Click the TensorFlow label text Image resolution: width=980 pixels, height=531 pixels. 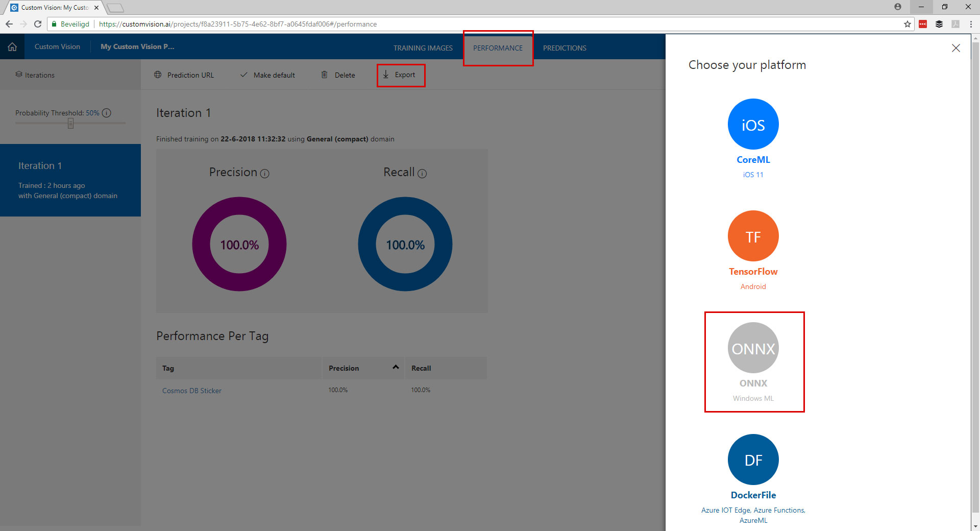pos(753,272)
